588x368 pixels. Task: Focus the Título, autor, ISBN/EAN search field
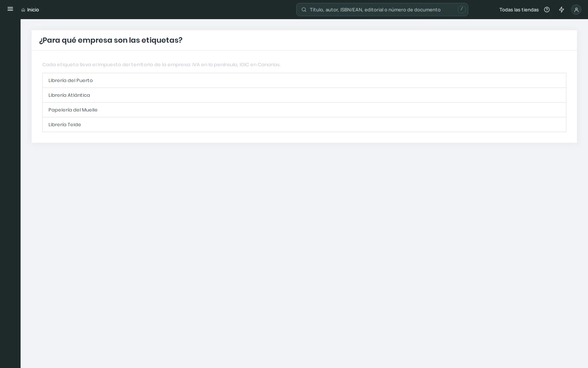(382, 10)
